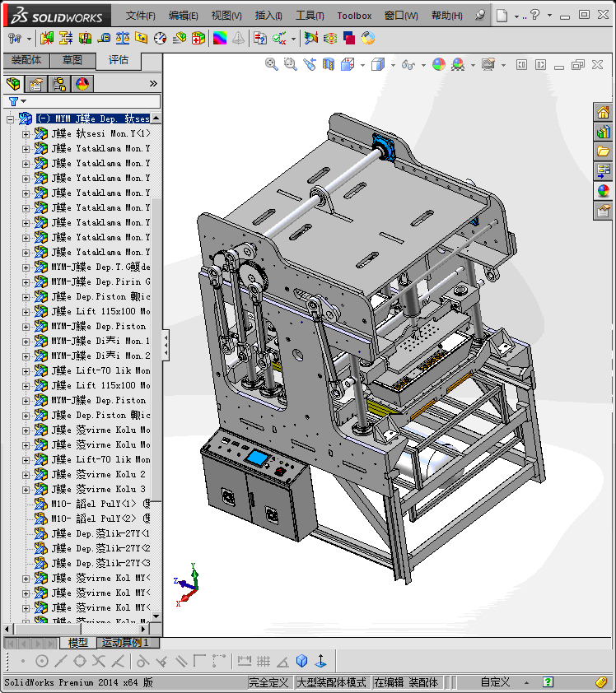Select the FeatureManager design tree tab icon
Screen dimensions: 616x693
coord(13,84)
